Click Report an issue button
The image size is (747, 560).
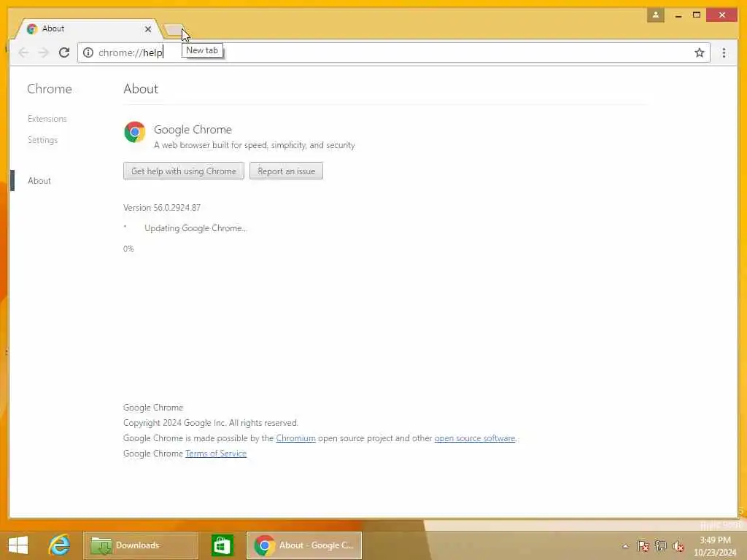pyautogui.click(x=286, y=171)
